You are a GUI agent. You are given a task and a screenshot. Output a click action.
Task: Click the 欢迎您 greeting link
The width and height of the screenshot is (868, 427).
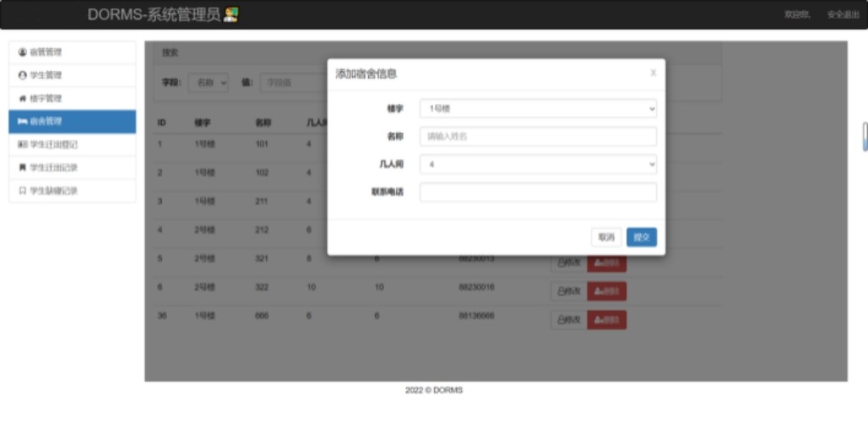[x=797, y=15]
